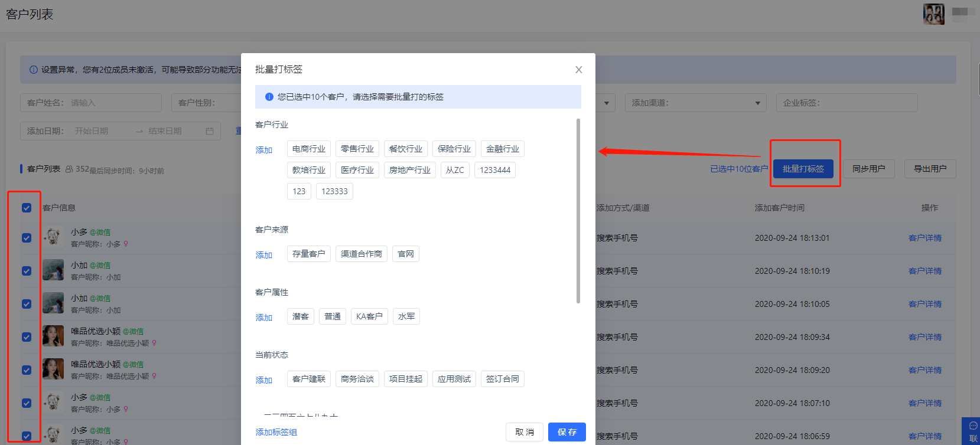Toggle the select-all checkbox in table header
Viewport: 980px width, 445px height.
(x=27, y=208)
